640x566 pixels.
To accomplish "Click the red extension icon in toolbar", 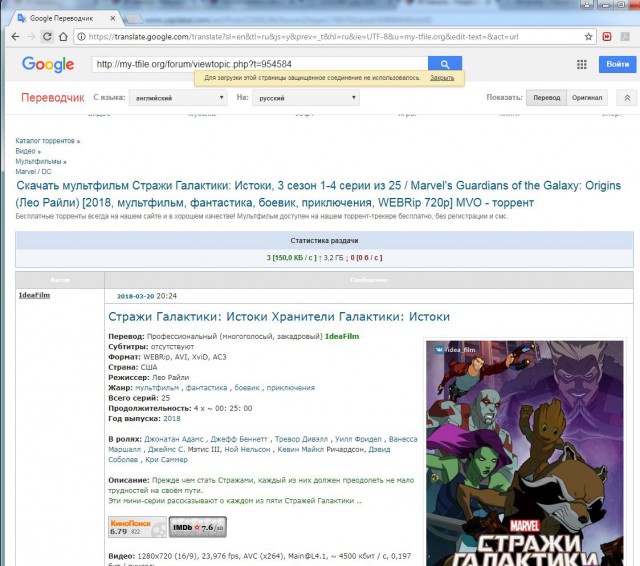I will point(607,37).
